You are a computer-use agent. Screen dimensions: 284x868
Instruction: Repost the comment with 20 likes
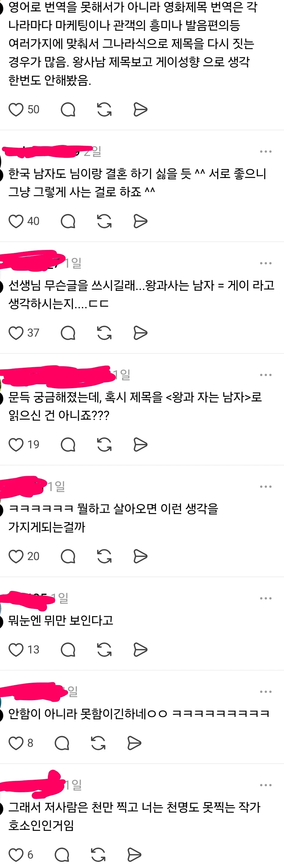104,556
